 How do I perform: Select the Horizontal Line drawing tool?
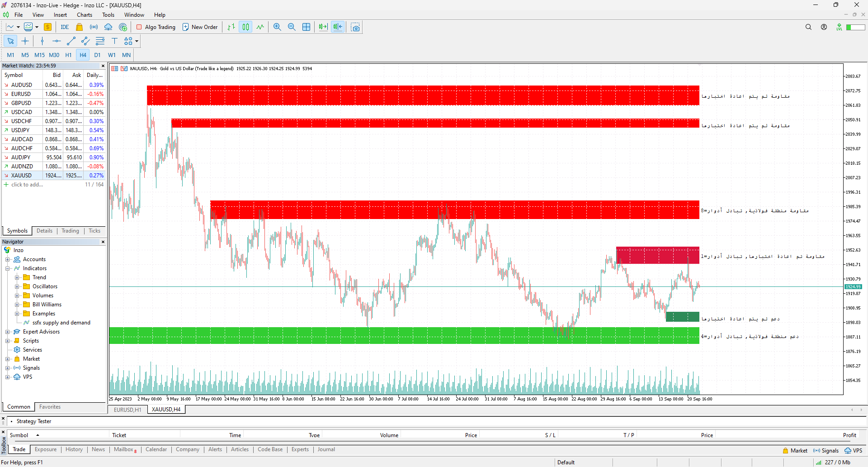pos(56,41)
